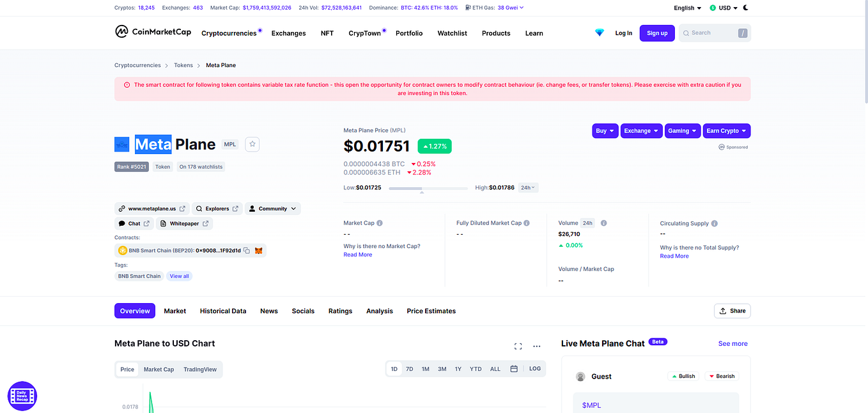Viewport: 868px width, 413px height.
Task: Open USD currency dropdown
Action: [724, 8]
